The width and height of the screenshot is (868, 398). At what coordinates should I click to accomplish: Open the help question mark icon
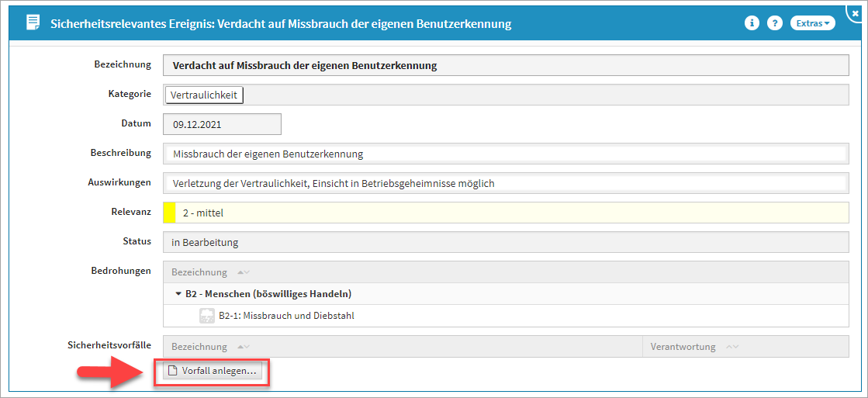coord(775,23)
